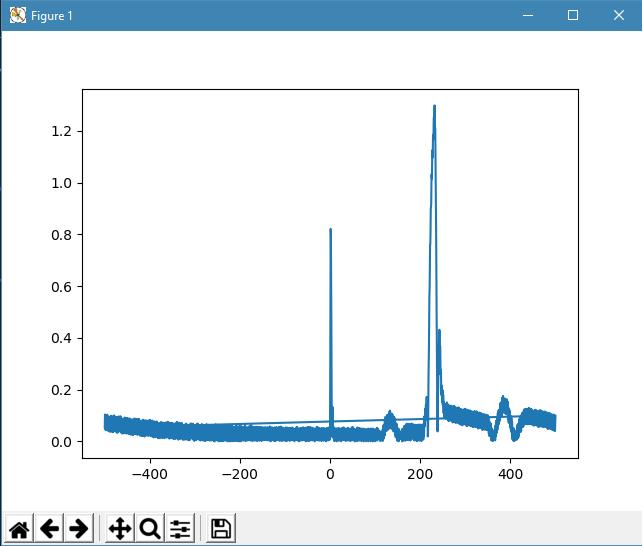Minimize the Figure 1 window
The width and height of the screenshot is (643, 546).
tap(528, 16)
